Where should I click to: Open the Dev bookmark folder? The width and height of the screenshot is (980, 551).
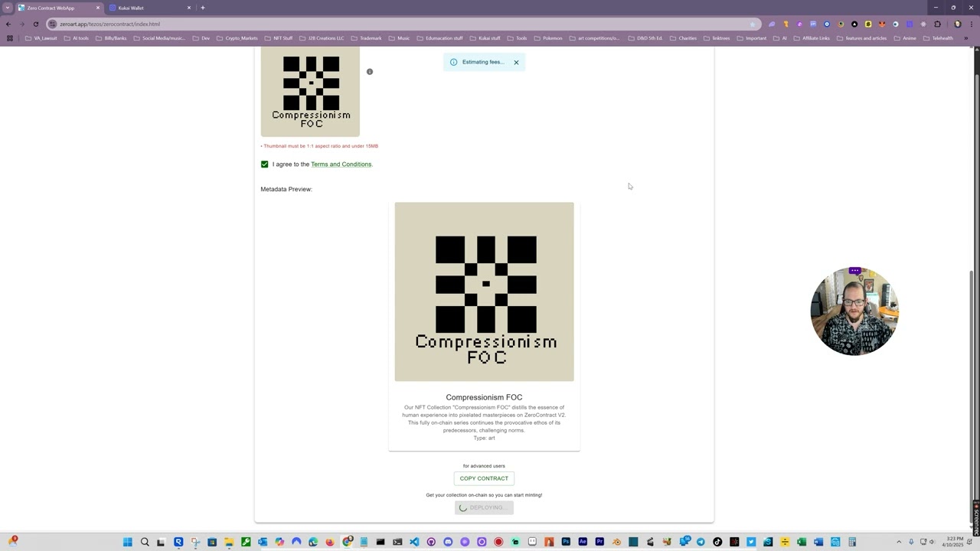click(x=201, y=38)
